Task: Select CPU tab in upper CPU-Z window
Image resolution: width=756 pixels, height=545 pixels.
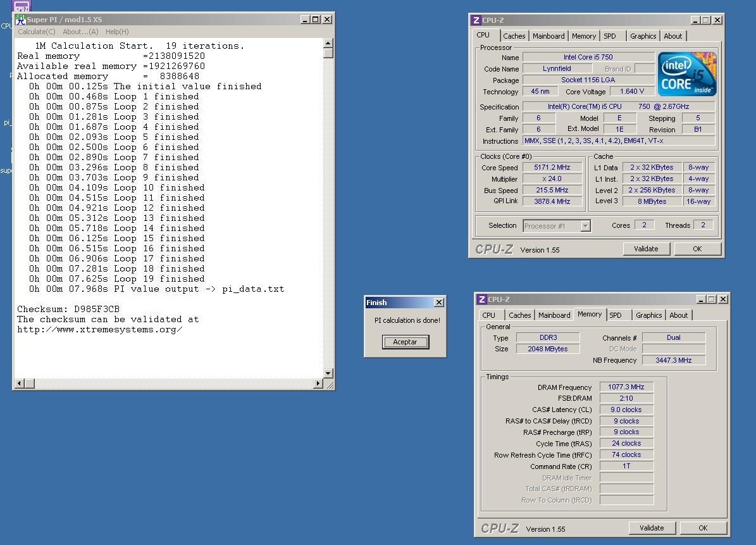Action: tap(483, 35)
